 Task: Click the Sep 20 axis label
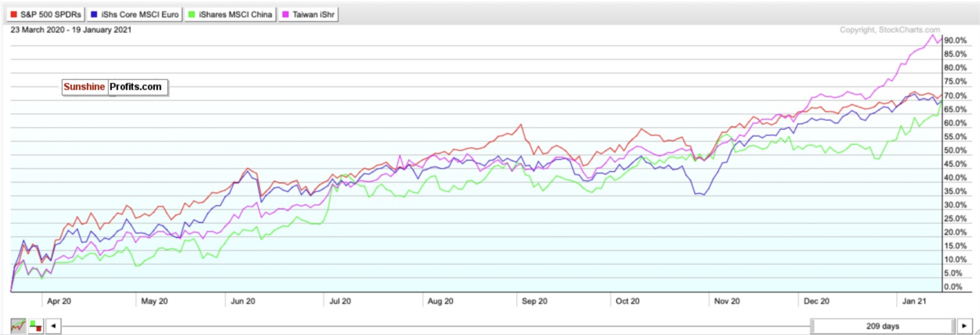click(x=535, y=301)
